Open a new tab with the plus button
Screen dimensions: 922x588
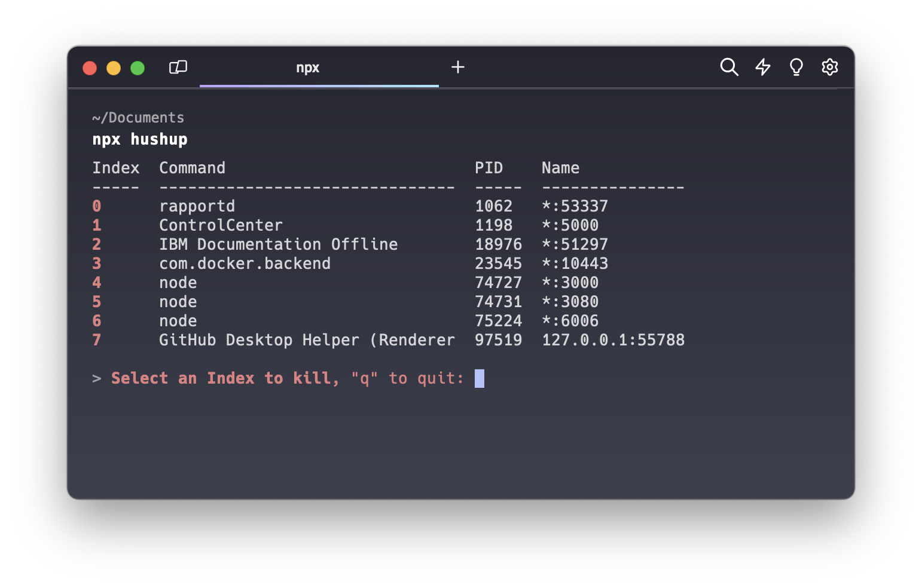(457, 67)
